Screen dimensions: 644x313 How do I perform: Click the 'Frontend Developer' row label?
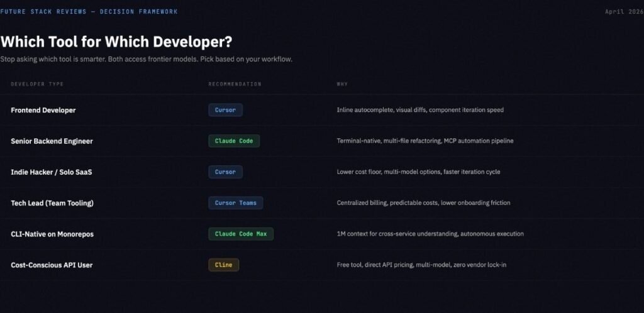[43, 111]
